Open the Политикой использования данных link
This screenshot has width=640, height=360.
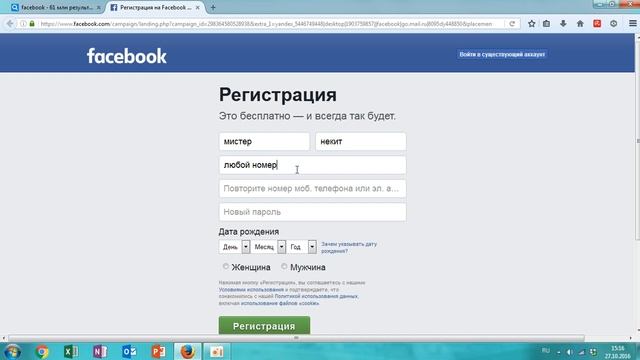316,296
